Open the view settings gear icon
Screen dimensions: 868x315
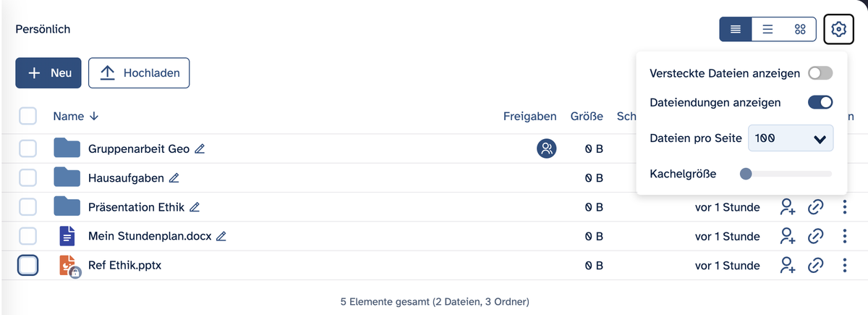coord(838,30)
